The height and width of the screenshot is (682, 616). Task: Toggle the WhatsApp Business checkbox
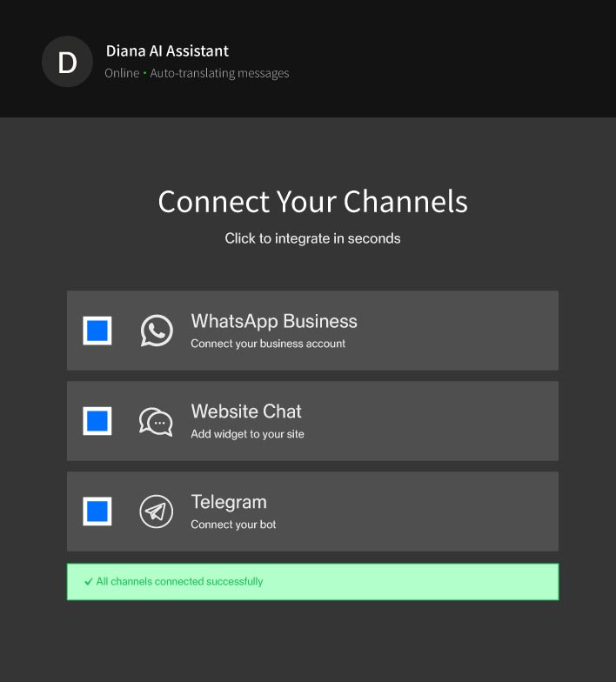pyautogui.click(x=97, y=331)
